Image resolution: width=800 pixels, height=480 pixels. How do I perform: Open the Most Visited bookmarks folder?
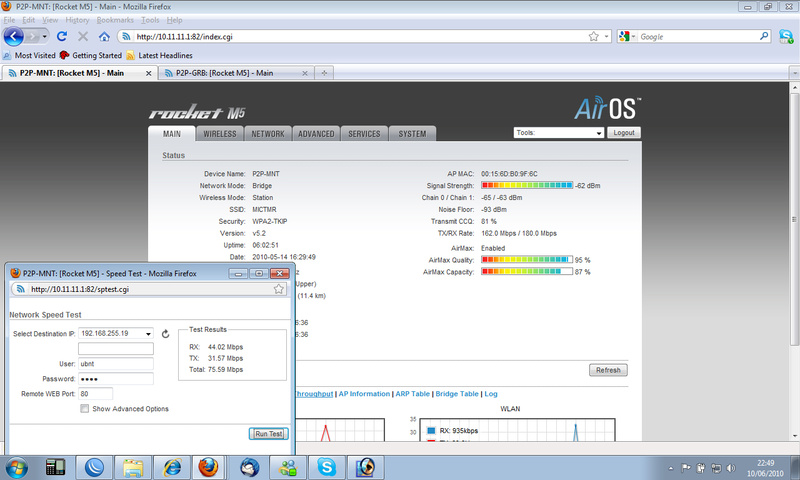click(29, 55)
